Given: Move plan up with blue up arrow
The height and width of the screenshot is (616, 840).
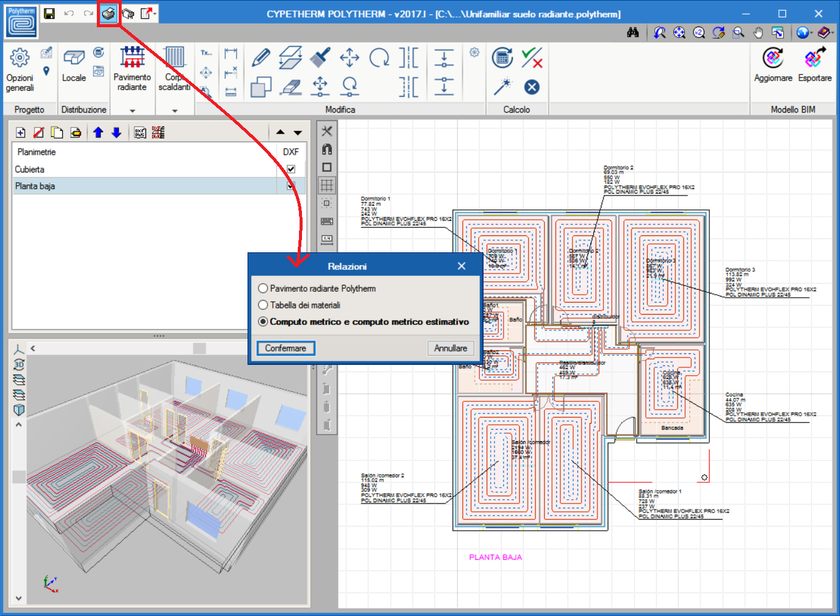Looking at the screenshot, I should click(x=98, y=133).
